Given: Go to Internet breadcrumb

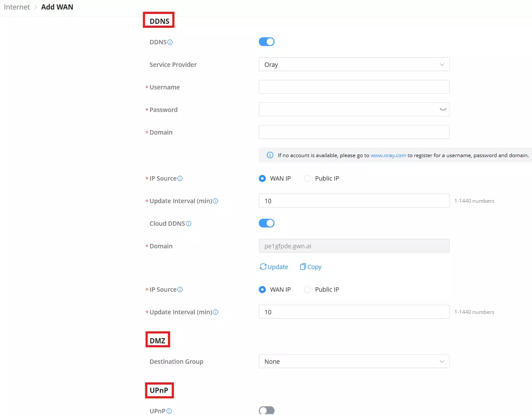Looking at the screenshot, I should tap(17, 7).
